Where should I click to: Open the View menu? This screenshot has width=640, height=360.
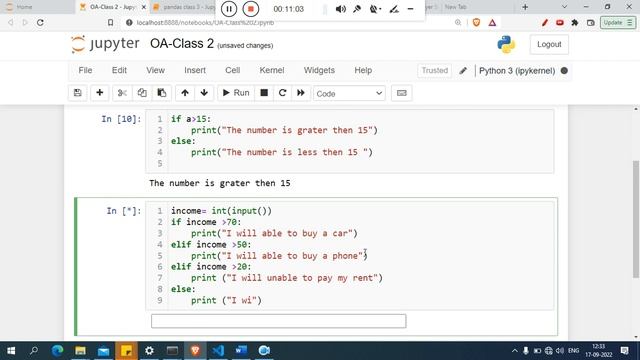pyautogui.click(x=156, y=70)
